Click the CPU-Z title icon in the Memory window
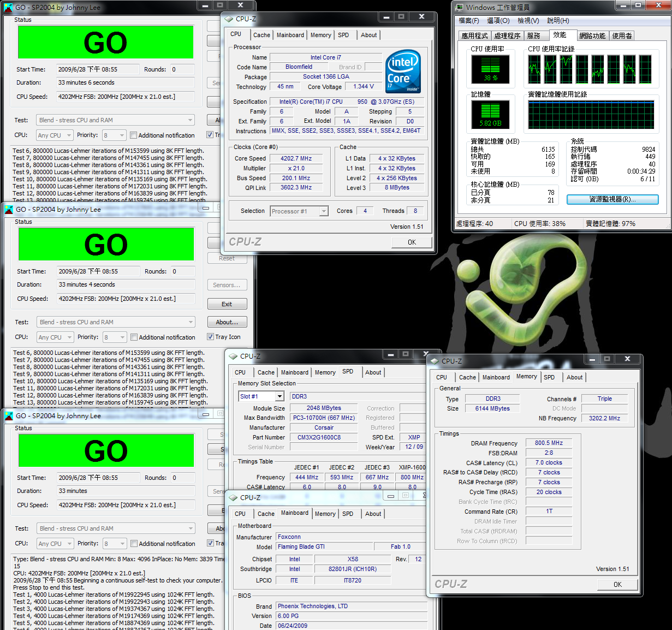This screenshot has width=672, height=630. [435, 361]
